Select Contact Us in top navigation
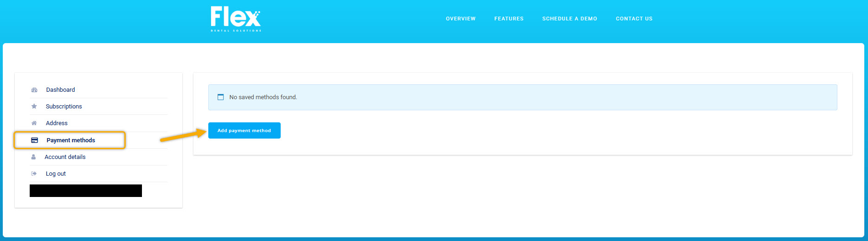The width and height of the screenshot is (868, 241). click(634, 19)
